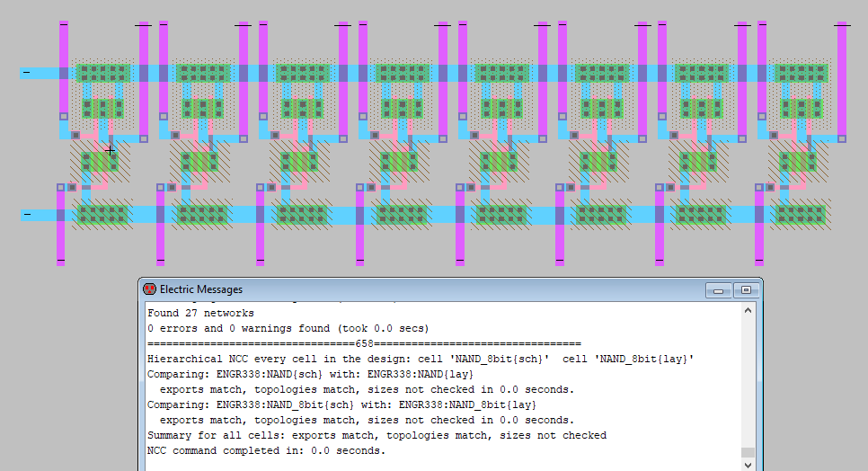Minimize the Electric Messages window
This screenshot has width=868, height=471.
tap(719, 290)
